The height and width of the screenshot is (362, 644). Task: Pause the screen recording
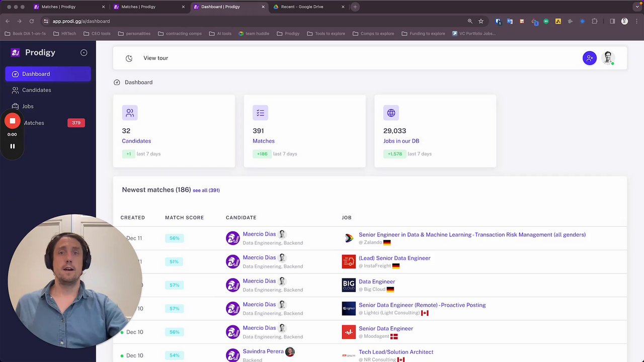tap(13, 146)
